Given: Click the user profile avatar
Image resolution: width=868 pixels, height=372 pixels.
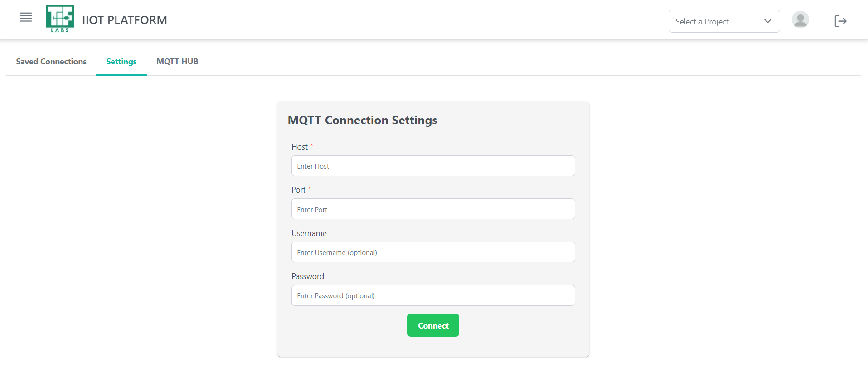Looking at the screenshot, I should click(800, 20).
